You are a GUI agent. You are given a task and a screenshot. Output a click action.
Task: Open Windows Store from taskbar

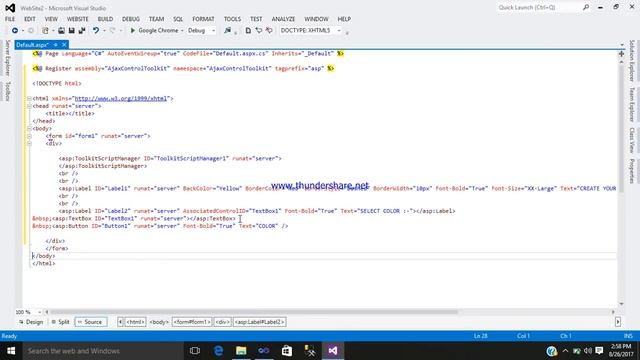[x=287, y=351]
